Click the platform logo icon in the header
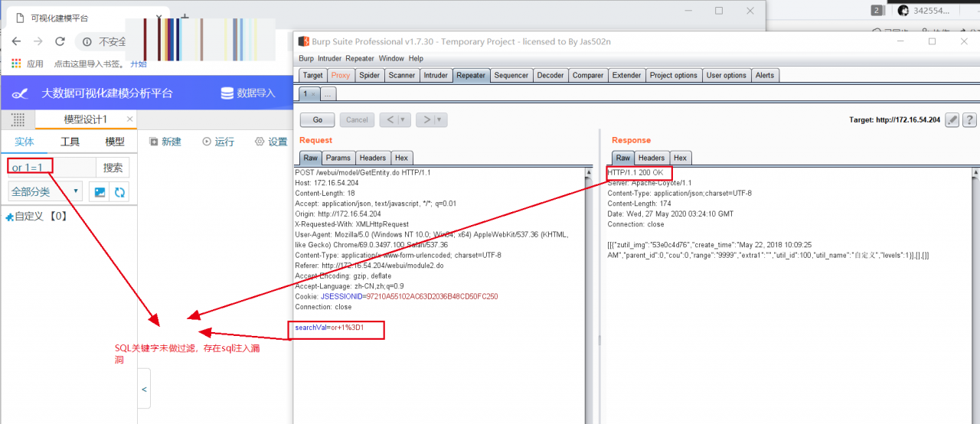 click(x=21, y=93)
